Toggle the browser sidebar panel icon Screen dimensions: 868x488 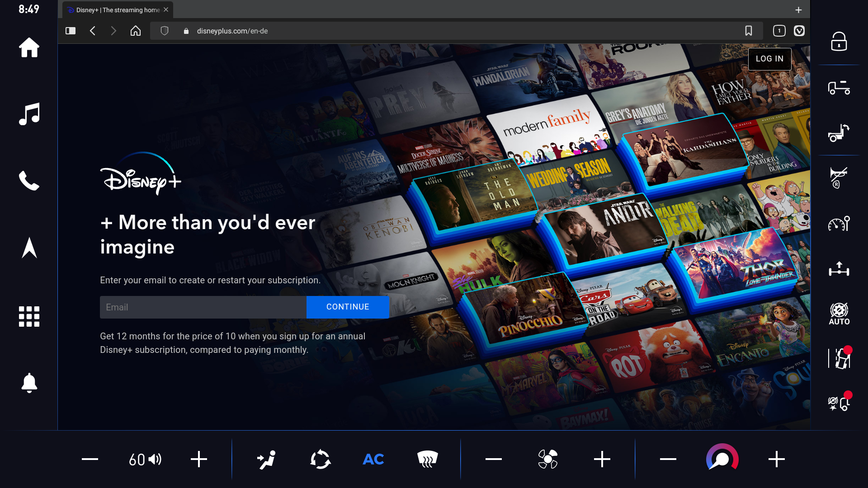[x=71, y=31]
